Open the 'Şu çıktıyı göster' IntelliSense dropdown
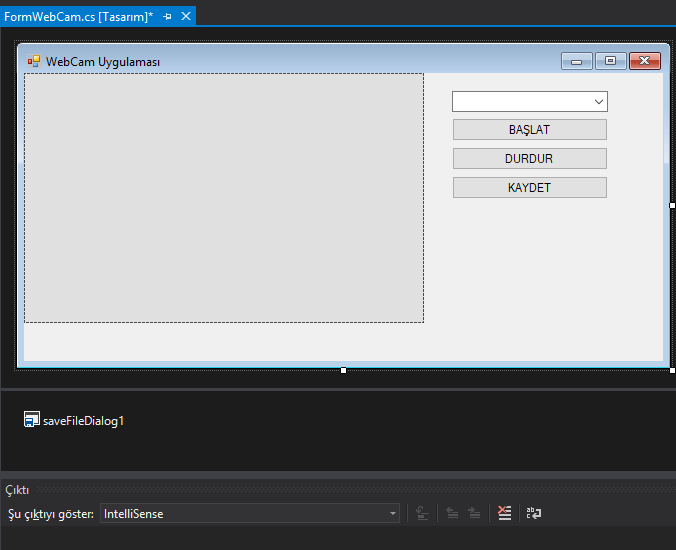 tap(250, 513)
